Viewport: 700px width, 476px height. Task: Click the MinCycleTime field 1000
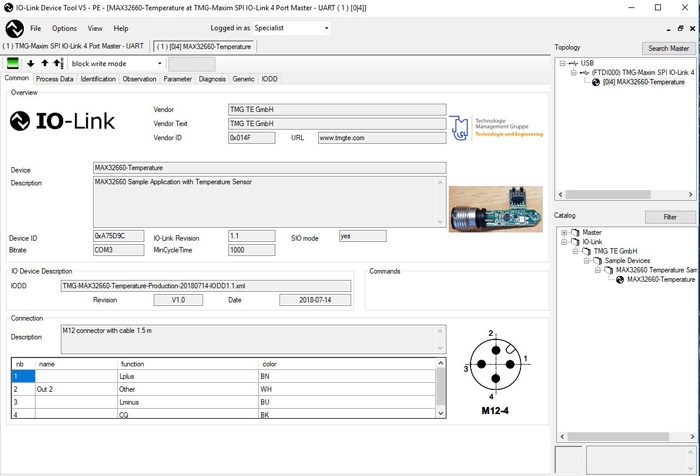(x=251, y=250)
